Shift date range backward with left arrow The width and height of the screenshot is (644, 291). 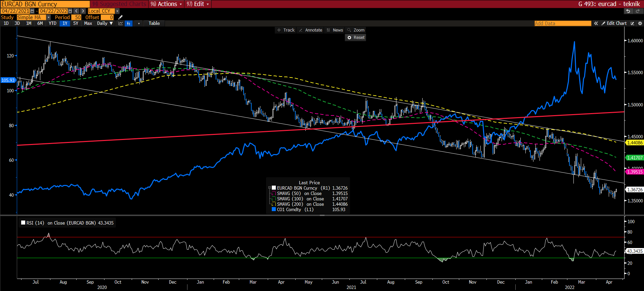pos(77,11)
